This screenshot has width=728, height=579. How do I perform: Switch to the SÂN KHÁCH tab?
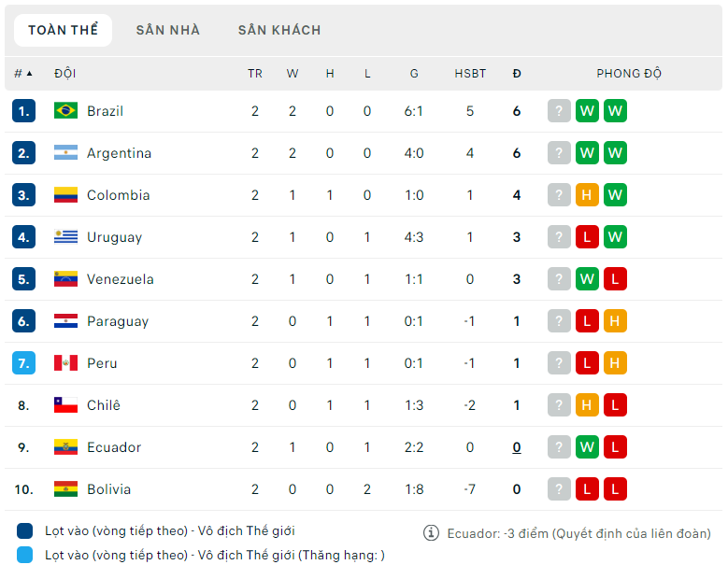[279, 30]
